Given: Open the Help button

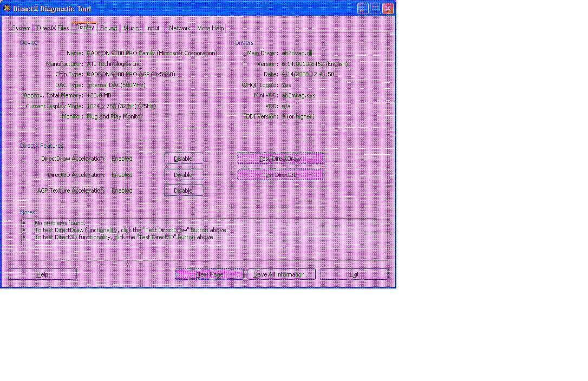Looking at the screenshot, I should (x=42, y=274).
